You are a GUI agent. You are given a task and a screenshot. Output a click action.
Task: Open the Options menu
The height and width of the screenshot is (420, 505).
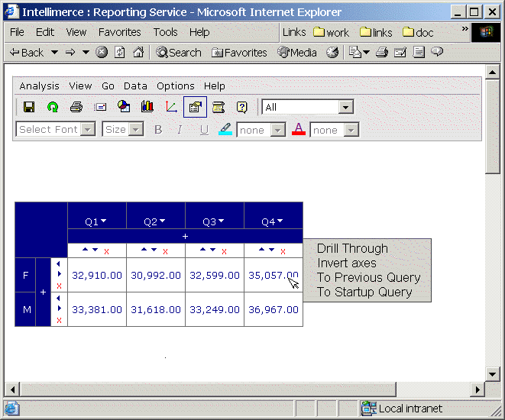[x=176, y=86]
